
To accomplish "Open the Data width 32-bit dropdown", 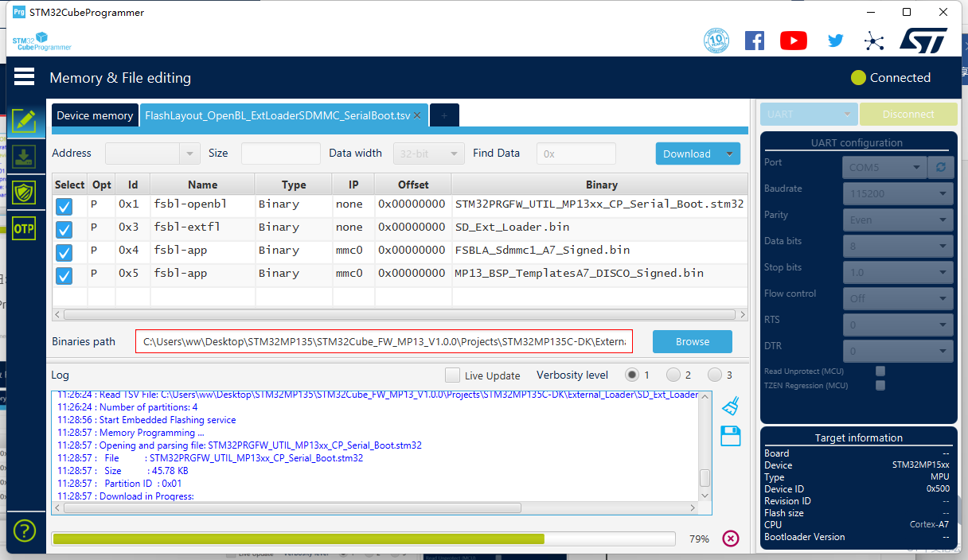I will point(429,154).
